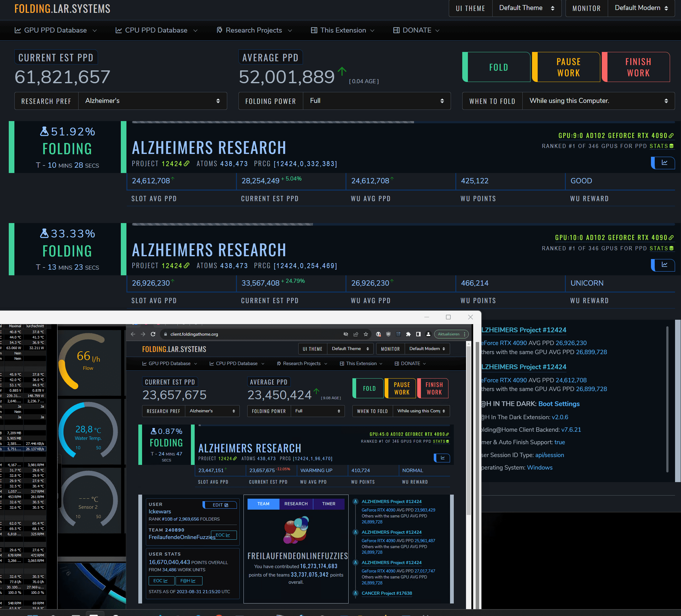The height and width of the screenshot is (616, 681).
Task: Switch to the RESEARCH tab
Action: pyautogui.click(x=296, y=504)
